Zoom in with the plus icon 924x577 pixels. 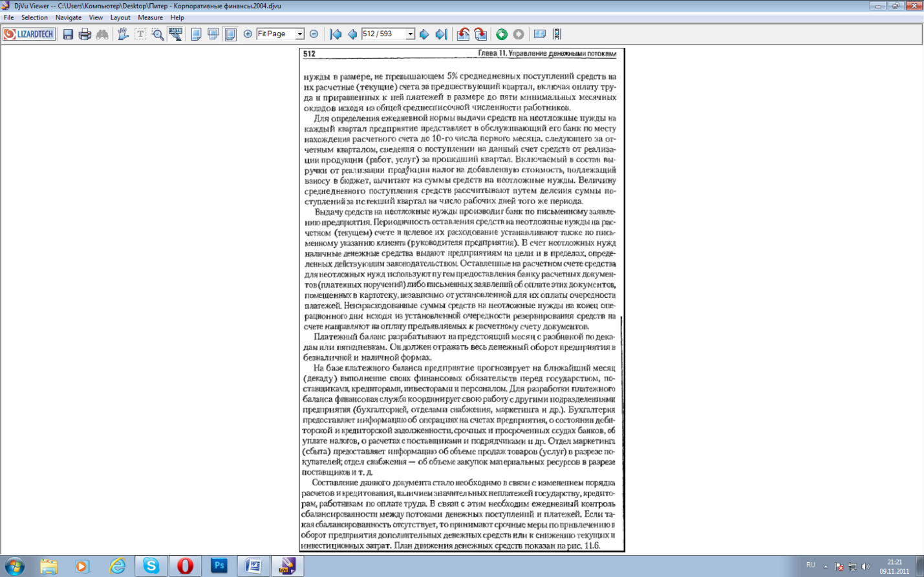(x=248, y=34)
